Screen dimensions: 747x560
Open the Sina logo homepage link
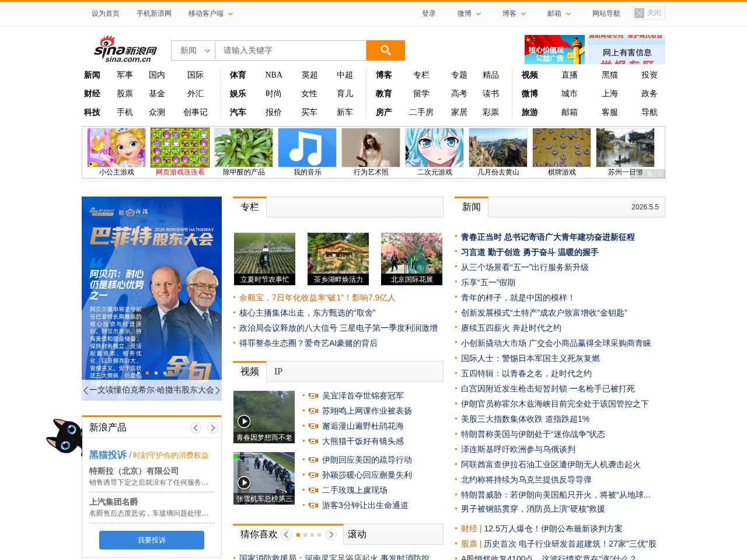pos(125,50)
